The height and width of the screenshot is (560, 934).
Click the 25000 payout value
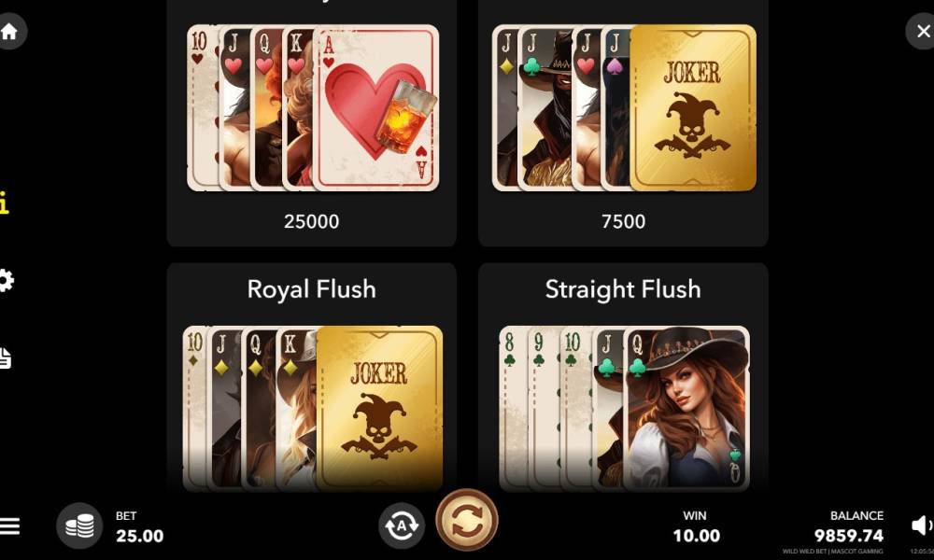tap(312, 221)
